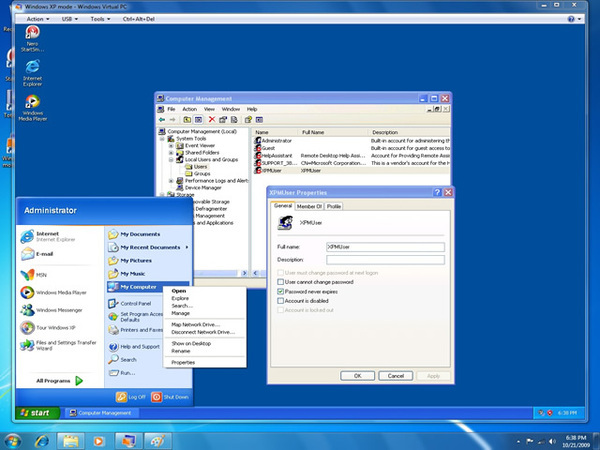
Task: Choose Properties in My Computer context menu
Action: point(183,362)
